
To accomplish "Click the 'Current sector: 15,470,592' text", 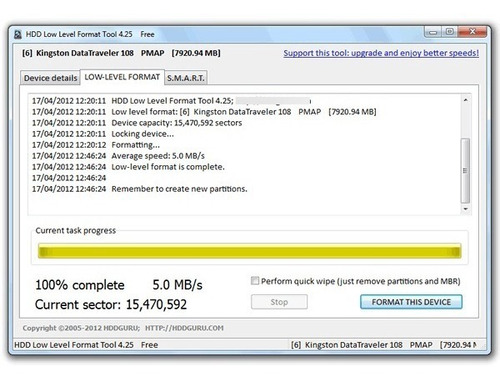I will pyautogui.click(x=111, y=305).
